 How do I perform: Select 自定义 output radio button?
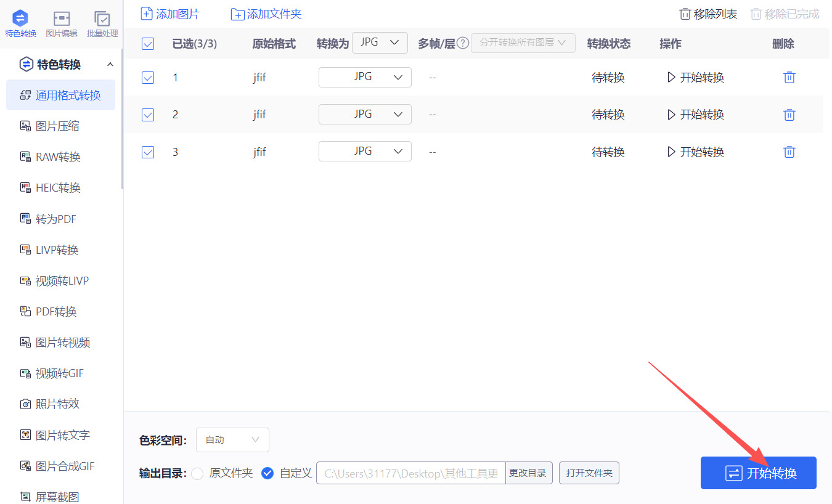pos(267,473)
